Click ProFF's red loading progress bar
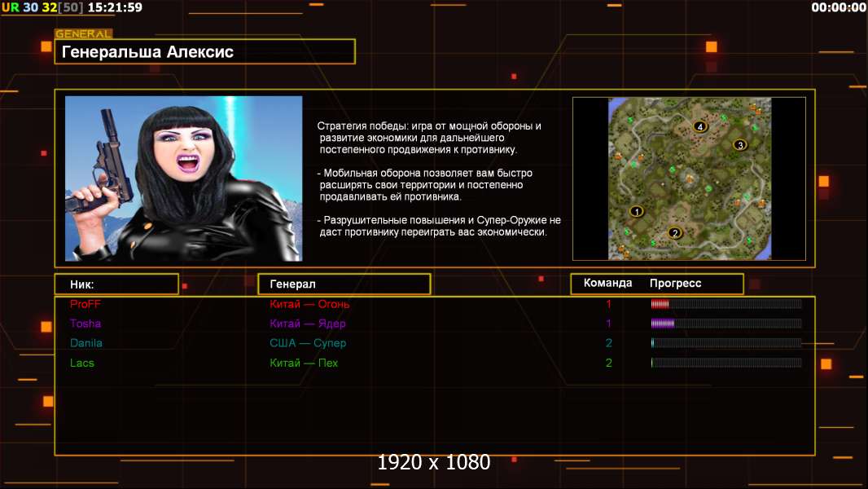 (726, 304)
